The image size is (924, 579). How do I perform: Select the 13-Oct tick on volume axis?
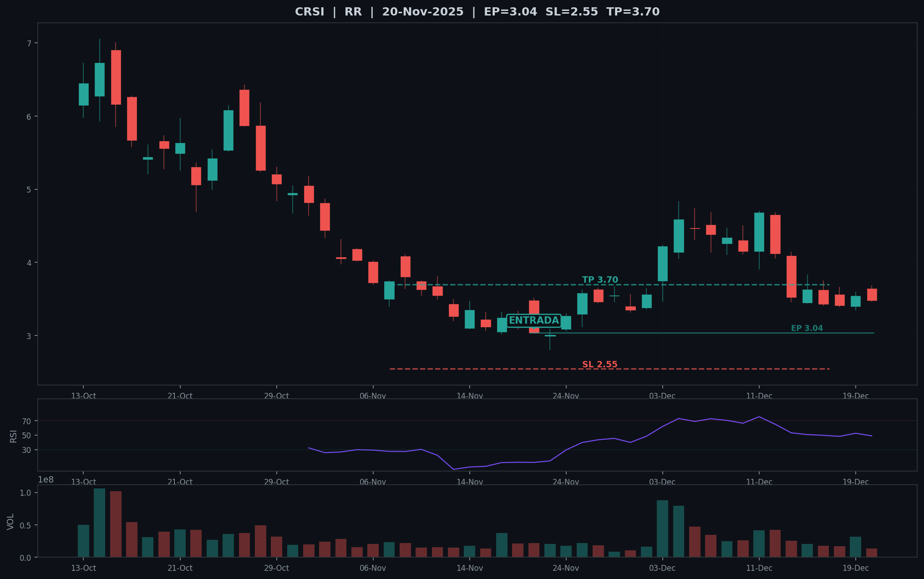pyautogui.click(x=83, y=568)
